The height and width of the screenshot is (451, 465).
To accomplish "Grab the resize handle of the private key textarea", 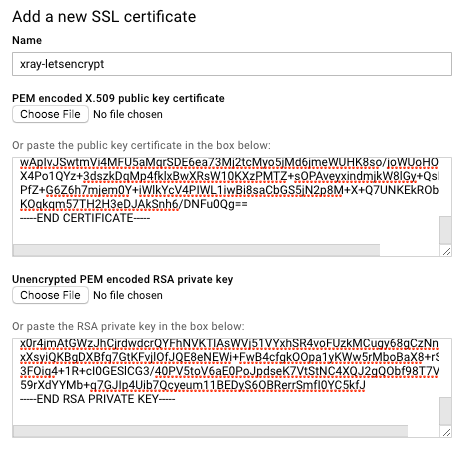I will tap(446, 432).
